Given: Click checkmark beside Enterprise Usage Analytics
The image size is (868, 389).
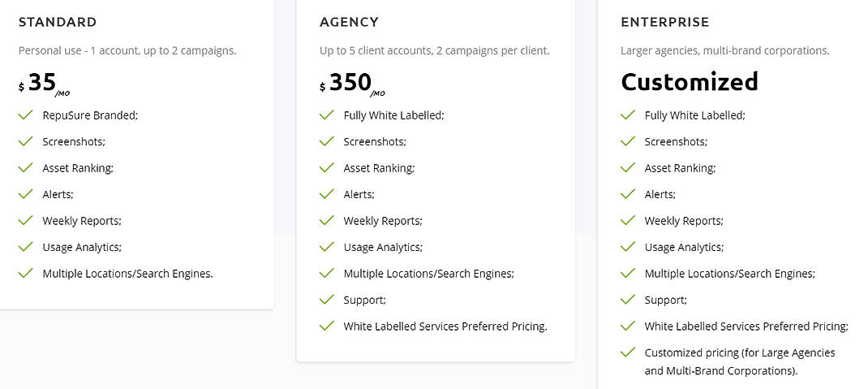Looking at the screenshot, I should (628, 247).
